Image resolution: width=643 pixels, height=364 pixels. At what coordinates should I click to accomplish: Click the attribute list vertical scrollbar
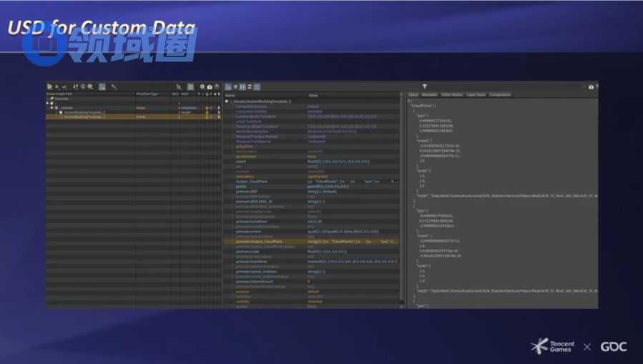coord(402,200)
